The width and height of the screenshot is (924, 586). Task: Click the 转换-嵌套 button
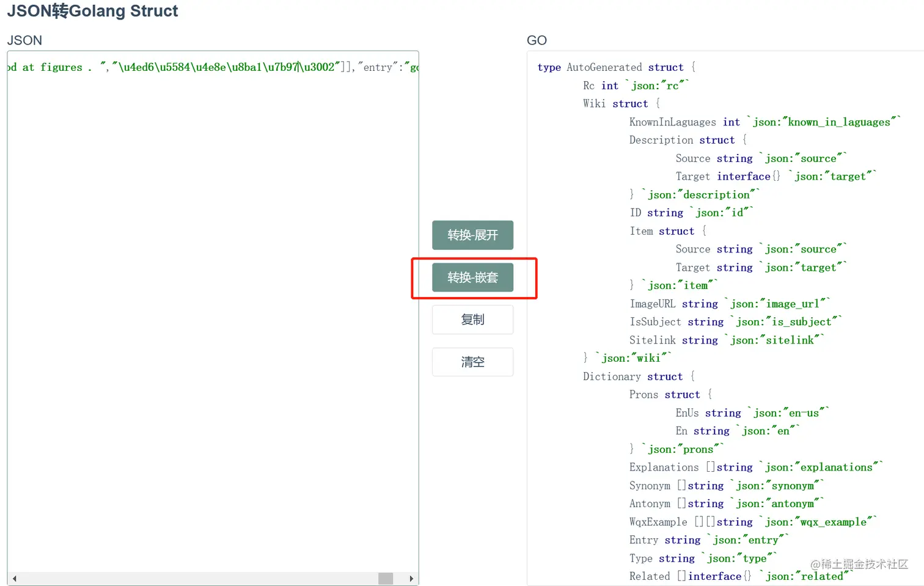point(472,277)
